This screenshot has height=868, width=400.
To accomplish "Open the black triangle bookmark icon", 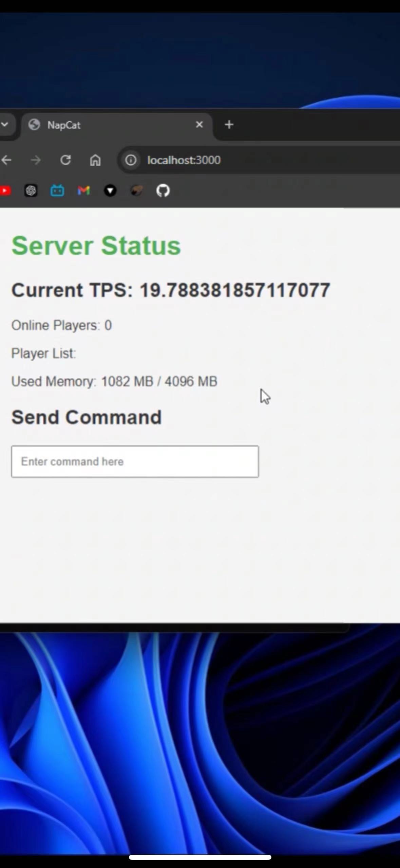I will point(110,191).
